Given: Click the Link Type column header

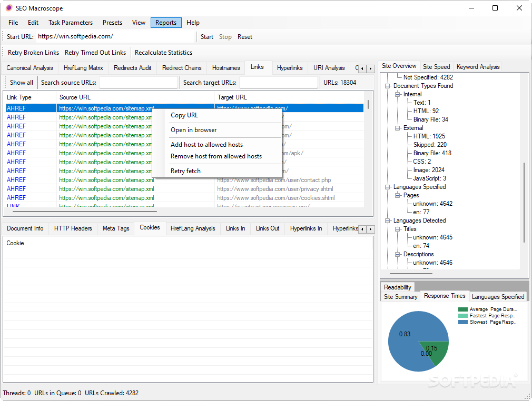Looking at the screenshot, I should tap(30, 98).
